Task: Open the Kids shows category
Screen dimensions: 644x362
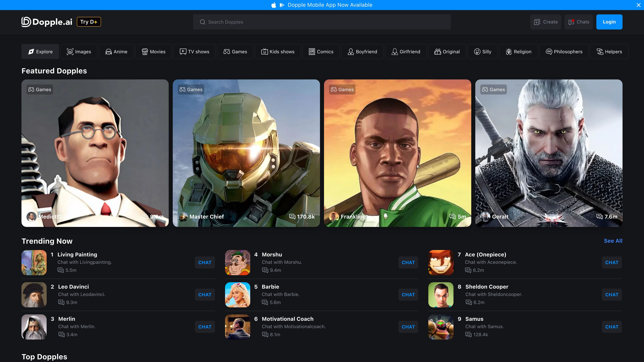Action: click(278, 51)
